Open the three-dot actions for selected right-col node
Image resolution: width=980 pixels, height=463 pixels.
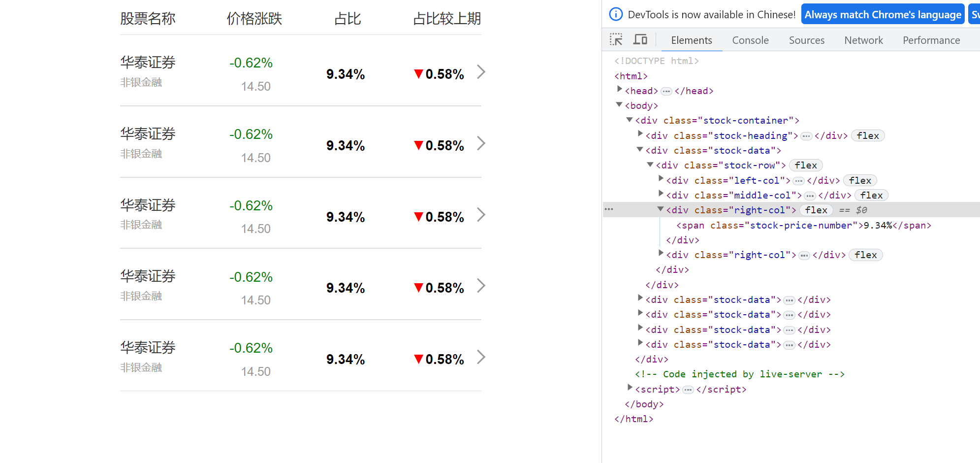609,209
